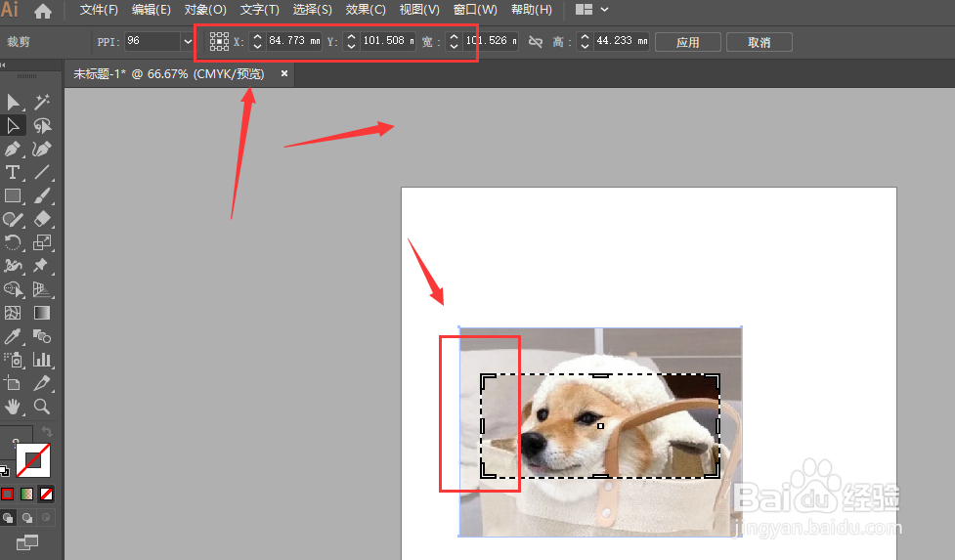
Task: Select the Direct Selection tool
Action: pyautogui.click(x=13, y=125)
